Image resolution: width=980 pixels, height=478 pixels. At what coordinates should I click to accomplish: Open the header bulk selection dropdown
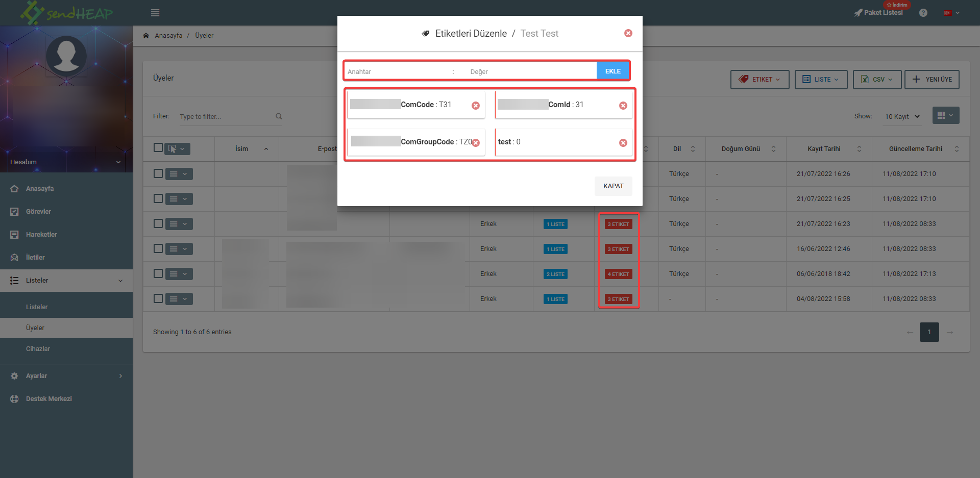pos(178,149)
